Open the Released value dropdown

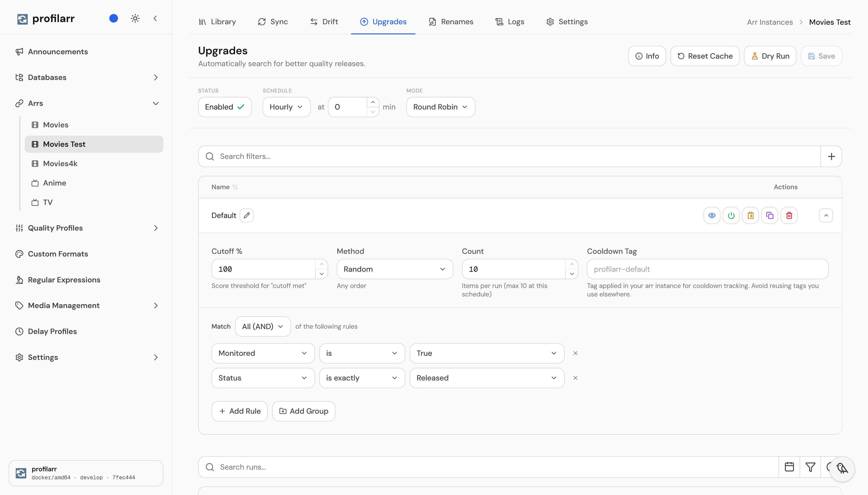coord(487,378)
